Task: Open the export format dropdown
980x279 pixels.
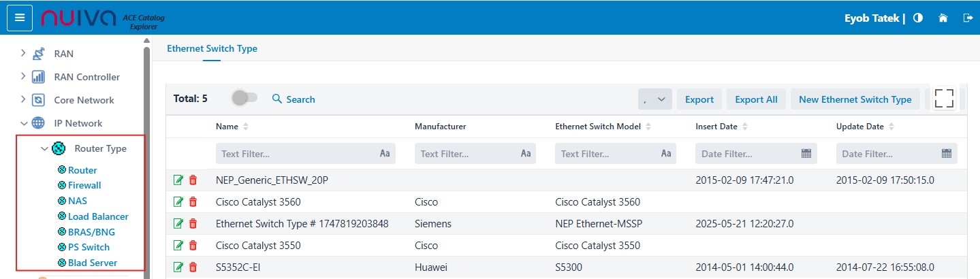Action: tap(655, 99)
